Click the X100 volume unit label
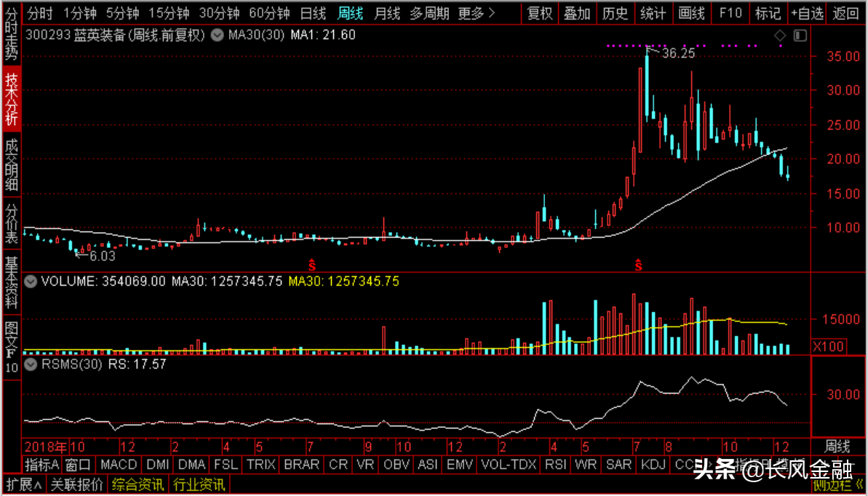 [x=827, y=346]
